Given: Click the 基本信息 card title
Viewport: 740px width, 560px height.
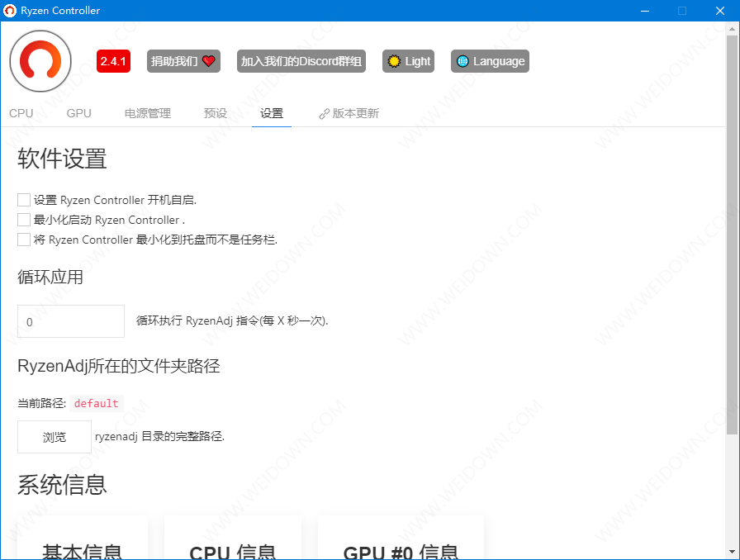Looking at the screenshot, I should pos(82,552).
